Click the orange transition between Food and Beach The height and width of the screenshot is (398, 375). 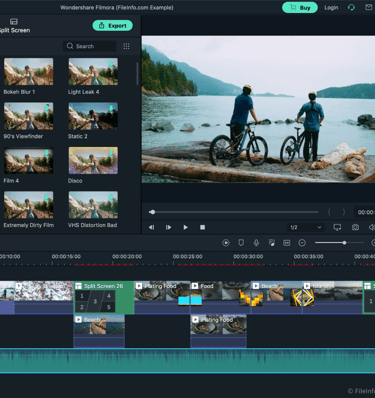click(x=251, y=298)
